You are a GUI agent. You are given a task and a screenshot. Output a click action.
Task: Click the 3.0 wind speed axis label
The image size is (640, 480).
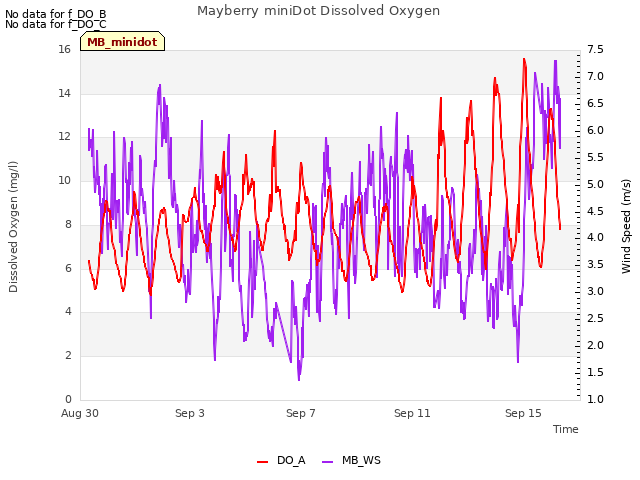pos(595,291)
